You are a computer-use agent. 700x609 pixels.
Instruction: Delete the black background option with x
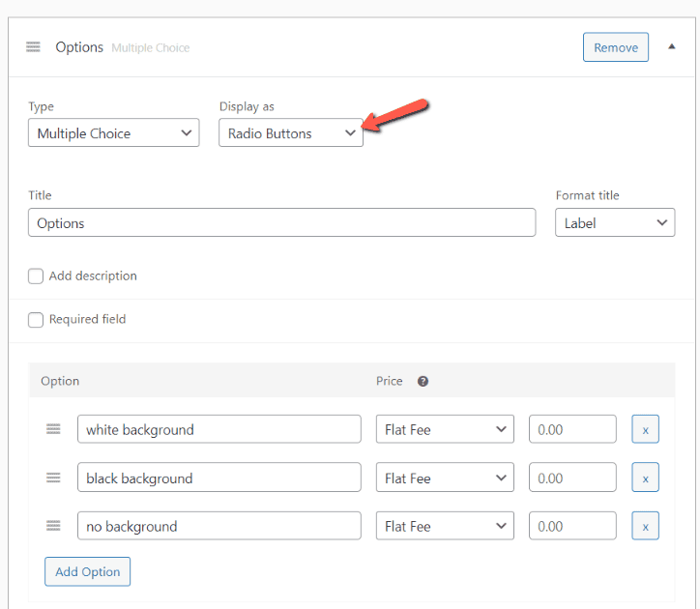pos(645,478)
